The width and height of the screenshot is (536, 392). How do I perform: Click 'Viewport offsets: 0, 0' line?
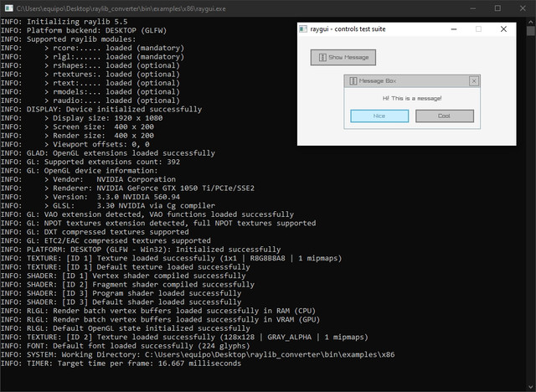coord(75,144)
